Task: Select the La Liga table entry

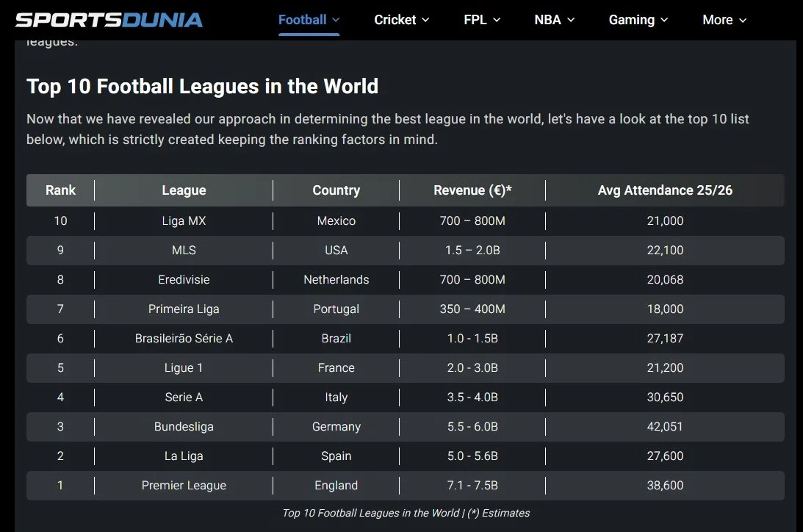Action: pyautogui.click(x=184, y=456)
